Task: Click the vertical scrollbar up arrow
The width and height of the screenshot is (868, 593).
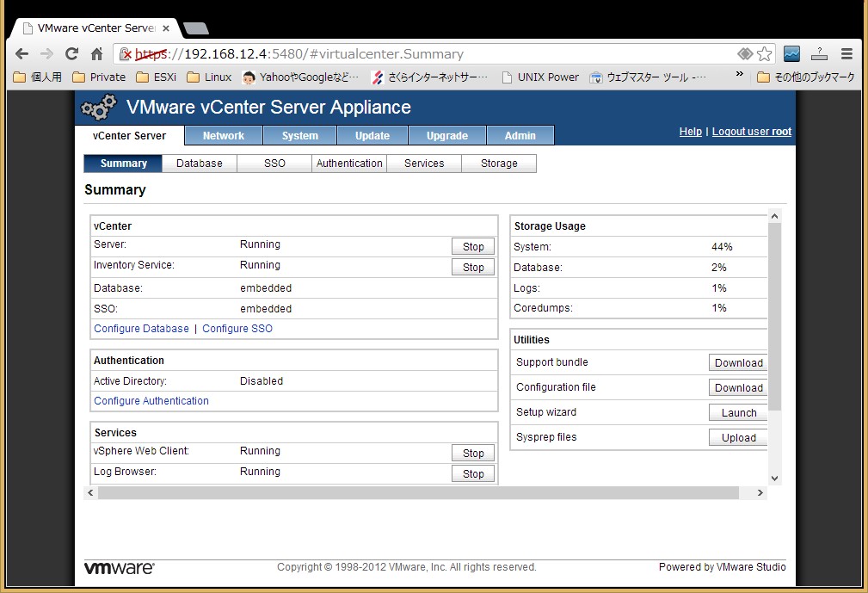Action: point(774,217)
